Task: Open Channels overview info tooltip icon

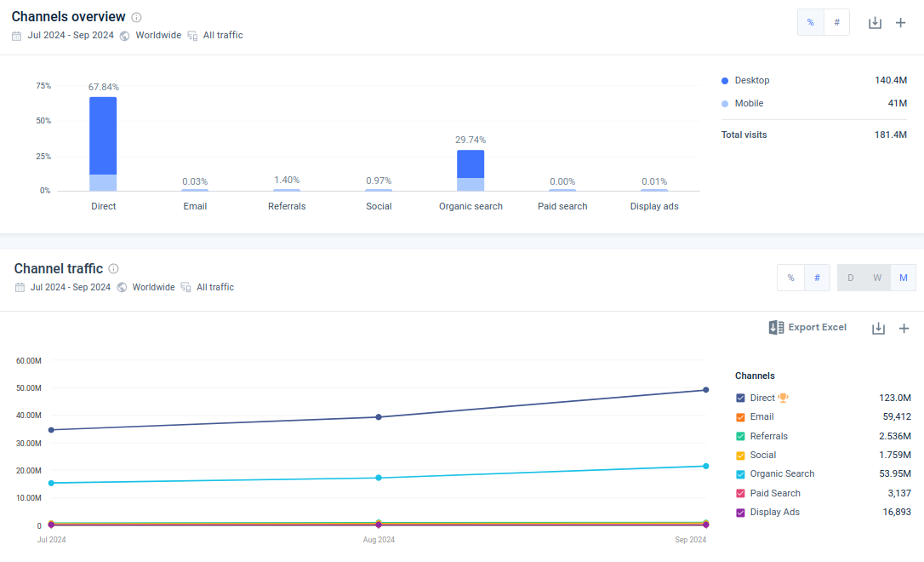Action: [x=136, y=17]
